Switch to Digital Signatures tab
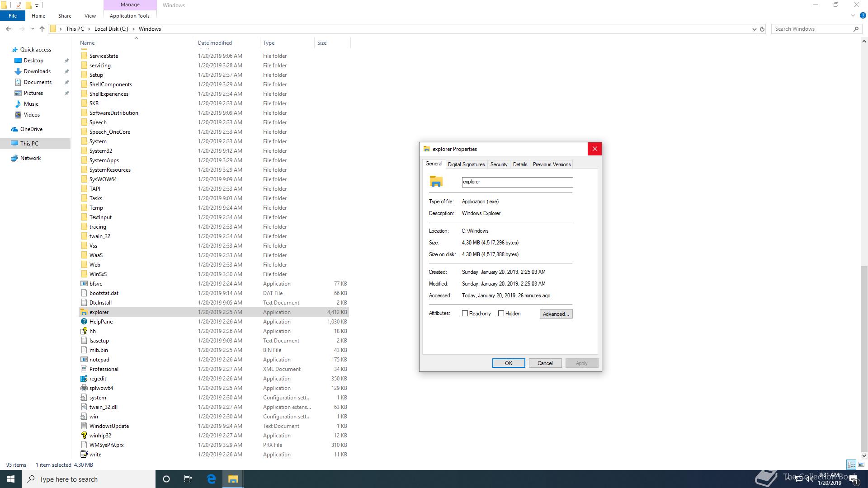868x488 pixels. click(466, 164)
